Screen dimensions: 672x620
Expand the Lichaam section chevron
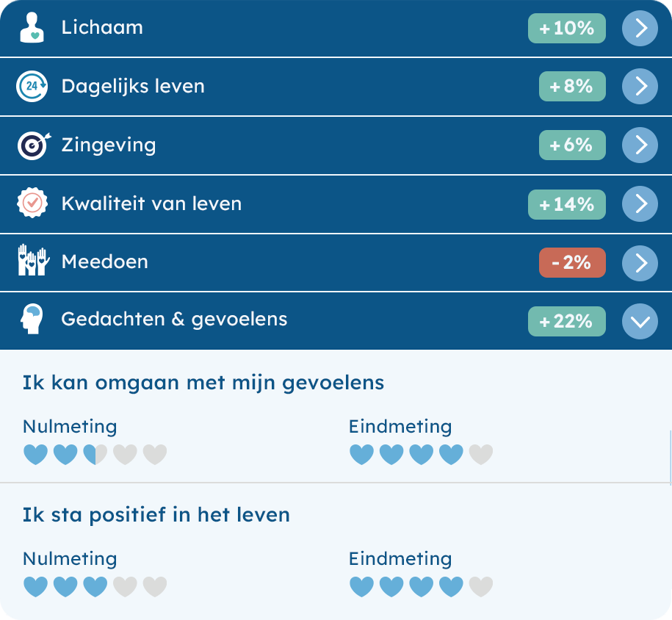[640, 29]
